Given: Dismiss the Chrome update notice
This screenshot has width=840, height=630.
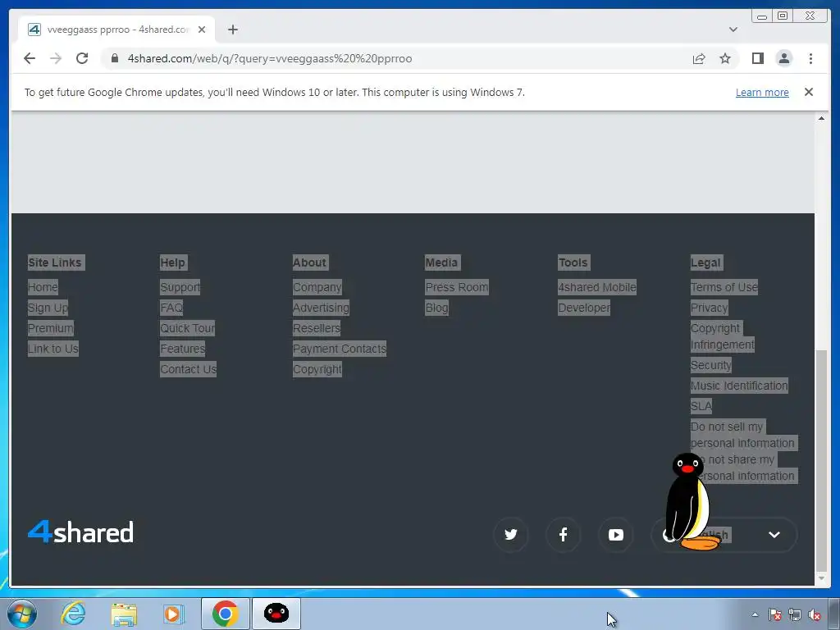Looking at the screenshot, I should (808, 92).
